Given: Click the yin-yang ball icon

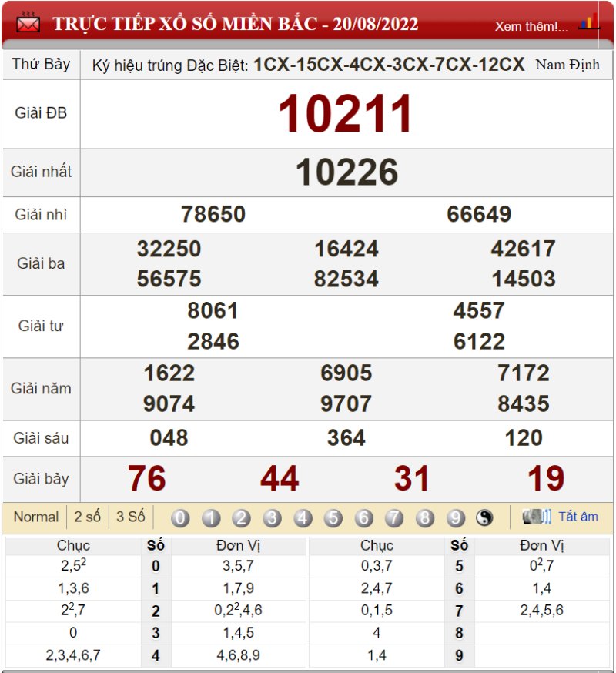Looking at the screenshot, I should point(484,518).
